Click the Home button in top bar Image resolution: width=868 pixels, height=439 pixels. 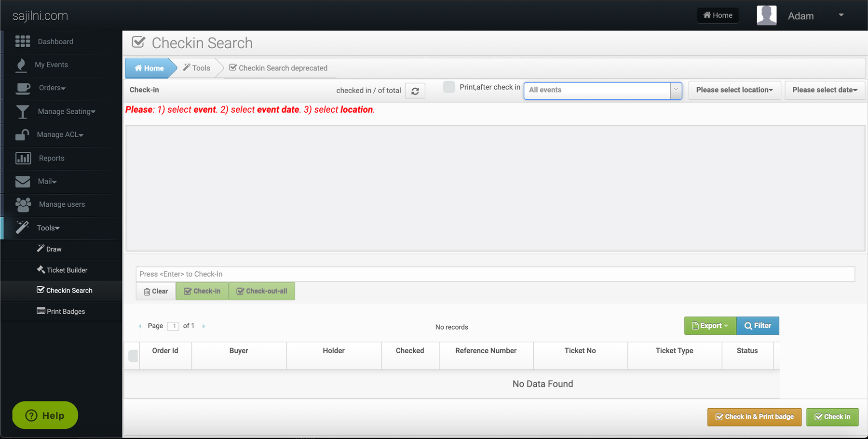[x=718, y=15]
